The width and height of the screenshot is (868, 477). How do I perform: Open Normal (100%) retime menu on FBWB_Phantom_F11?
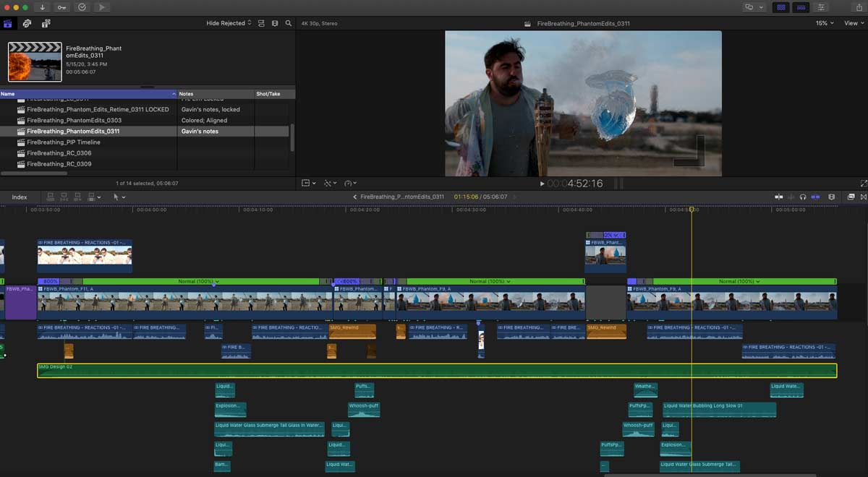[x=199, y=281]
